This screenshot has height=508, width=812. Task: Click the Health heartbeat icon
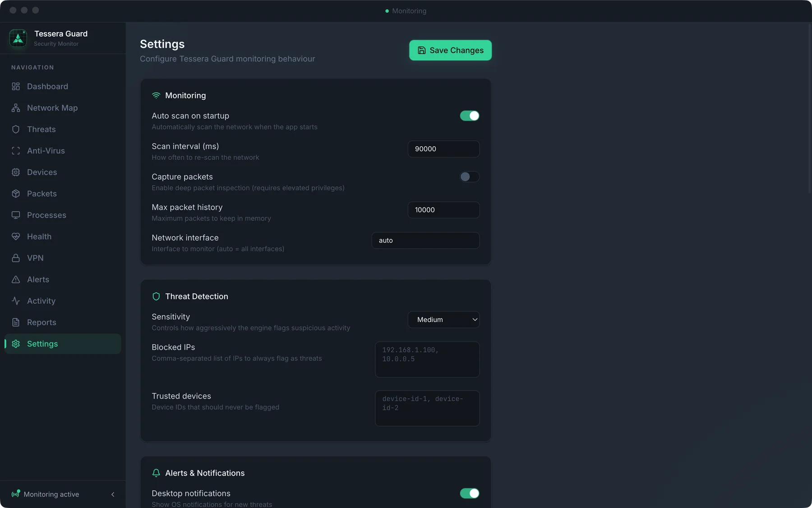(16, 237)
